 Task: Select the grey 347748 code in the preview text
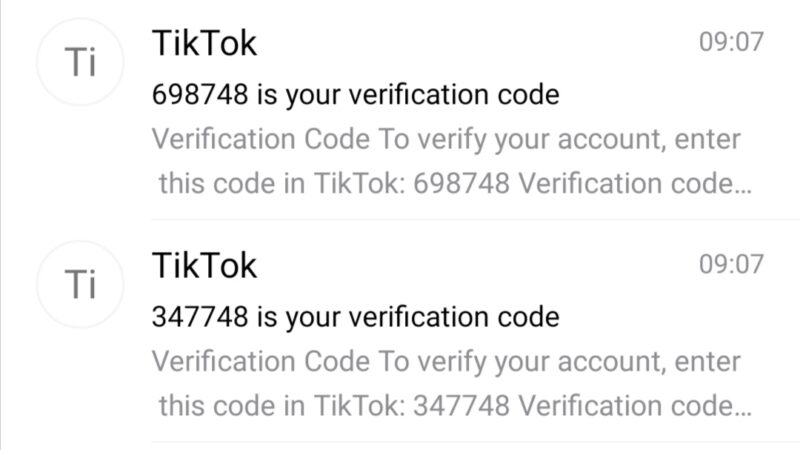coord(460,406)
